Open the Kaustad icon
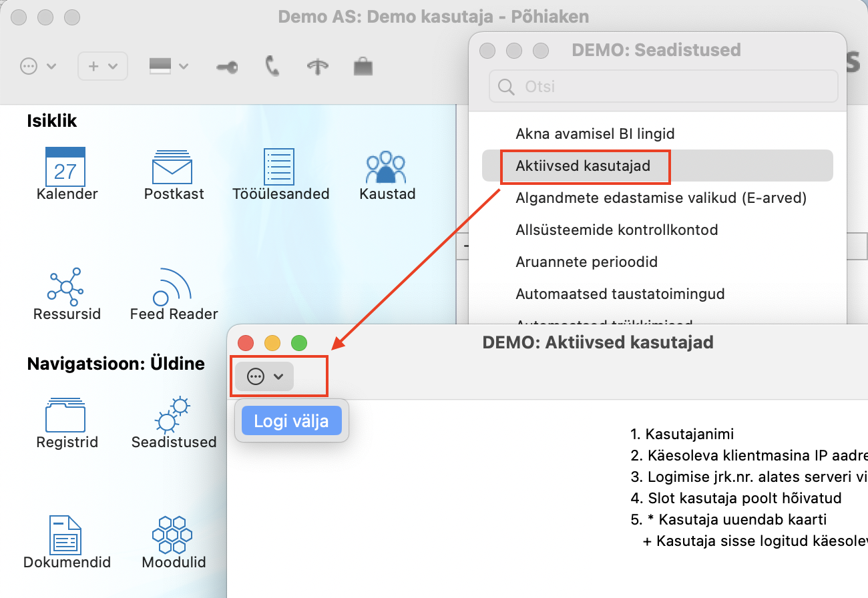868x598 pixels. tap(387, 167)
